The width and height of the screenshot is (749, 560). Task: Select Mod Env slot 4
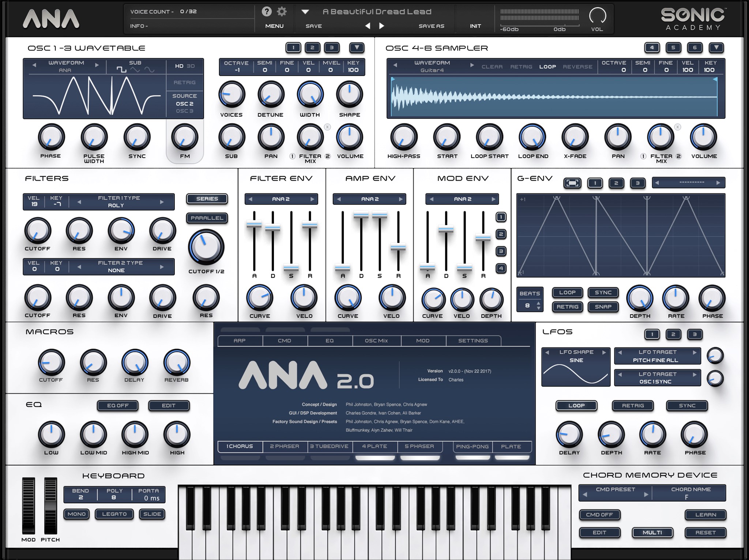tap(501, 269)
